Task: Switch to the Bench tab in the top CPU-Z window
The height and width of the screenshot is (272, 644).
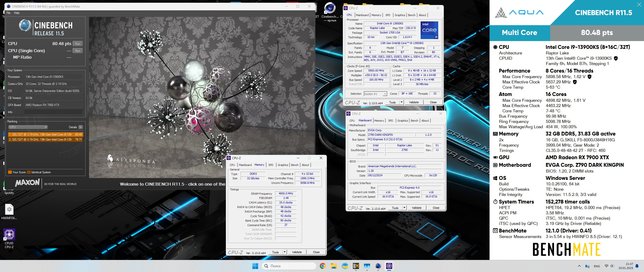Action: [x=412, y=15]
